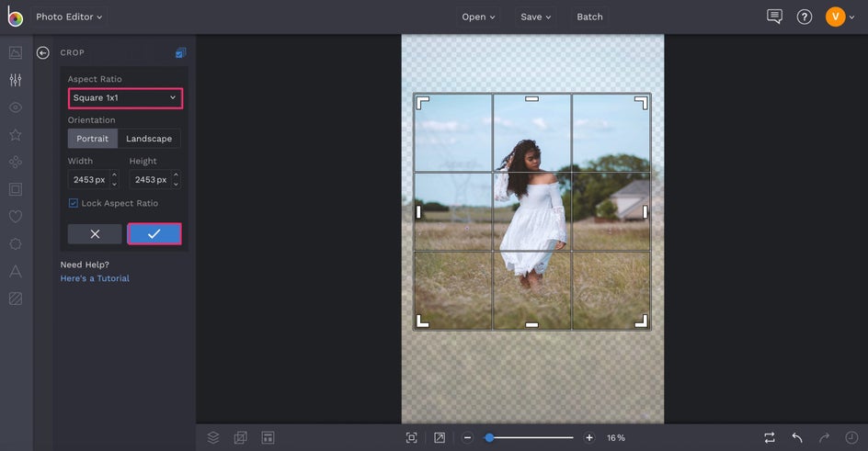Select the Edit sliders sidebar icon
The width and height of the screenshot is (868, 451).
coord(15,80)
